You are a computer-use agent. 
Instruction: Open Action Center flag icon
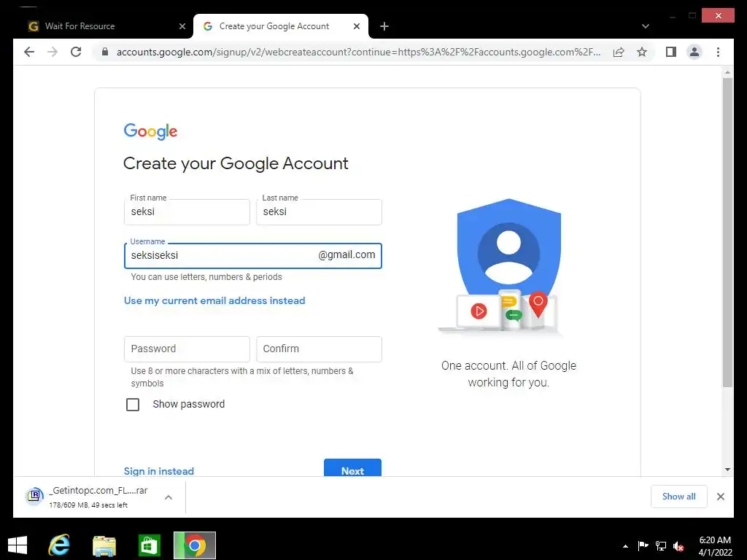coord(643,545)
